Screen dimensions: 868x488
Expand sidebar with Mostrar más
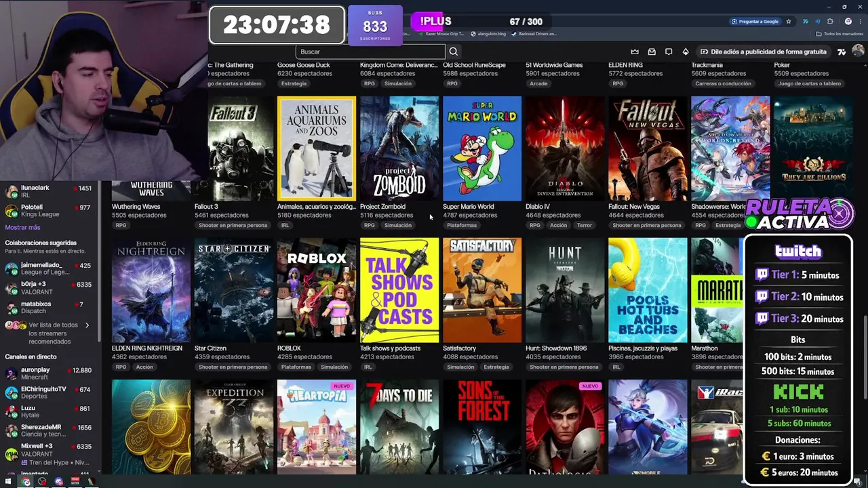(x=22, y=228)
